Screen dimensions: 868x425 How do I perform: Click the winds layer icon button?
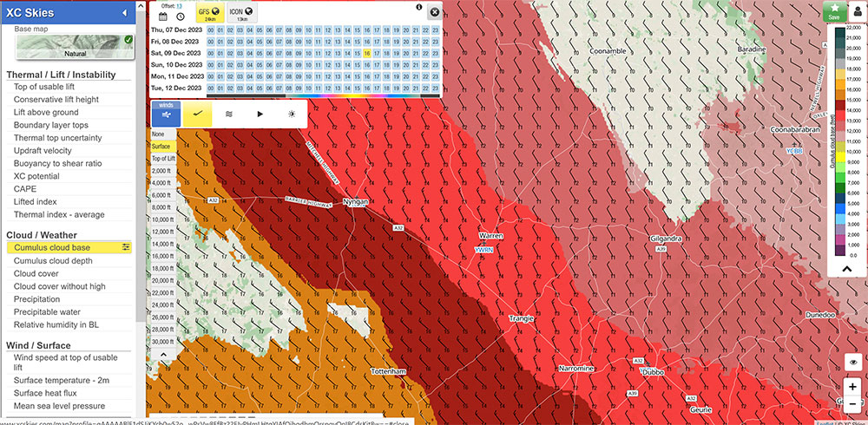[166, 114]
